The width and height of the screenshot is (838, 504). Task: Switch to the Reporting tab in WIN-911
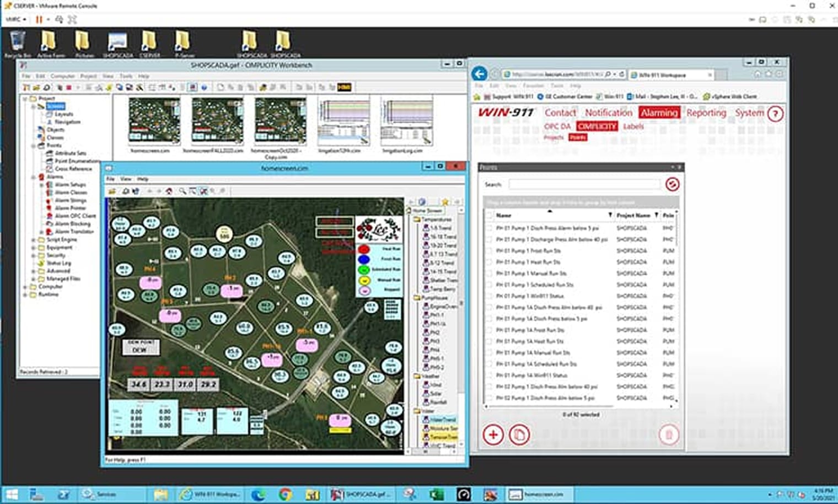pos(706,112)
